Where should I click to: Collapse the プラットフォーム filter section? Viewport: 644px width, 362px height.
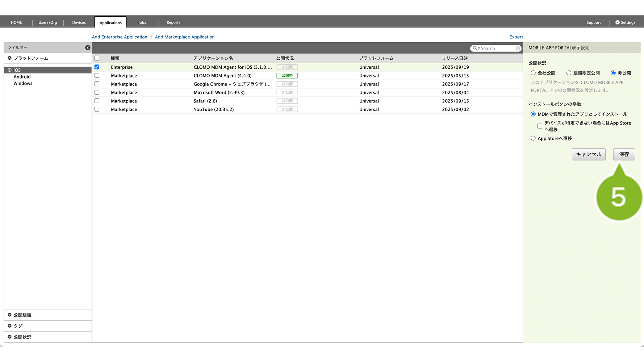10,58
